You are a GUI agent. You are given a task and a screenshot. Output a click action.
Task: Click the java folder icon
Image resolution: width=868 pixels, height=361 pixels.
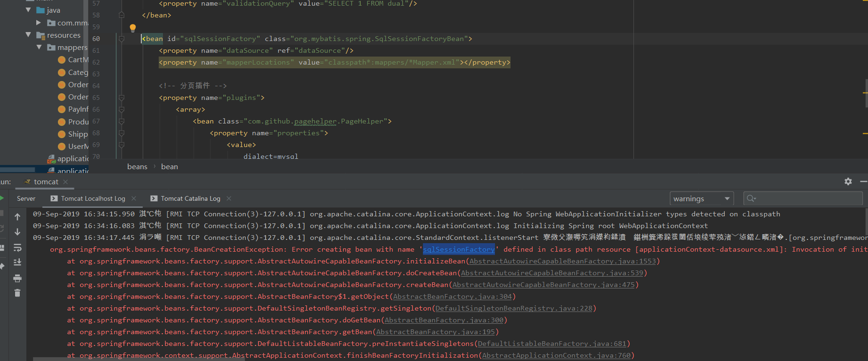[x=41, y=10]
